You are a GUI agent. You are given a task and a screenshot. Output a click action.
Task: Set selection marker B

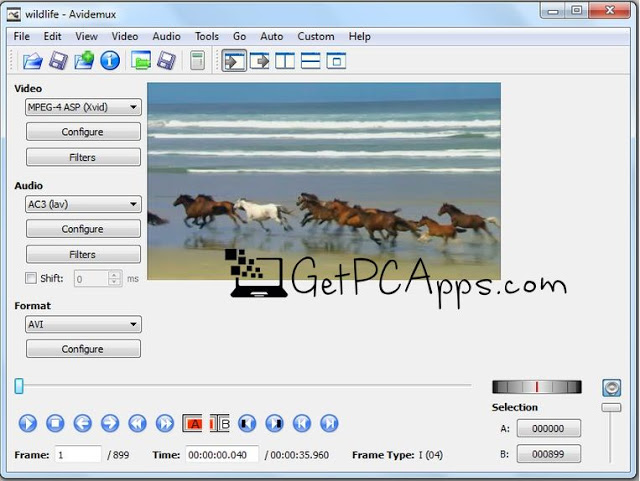click(x=220, y=423)
